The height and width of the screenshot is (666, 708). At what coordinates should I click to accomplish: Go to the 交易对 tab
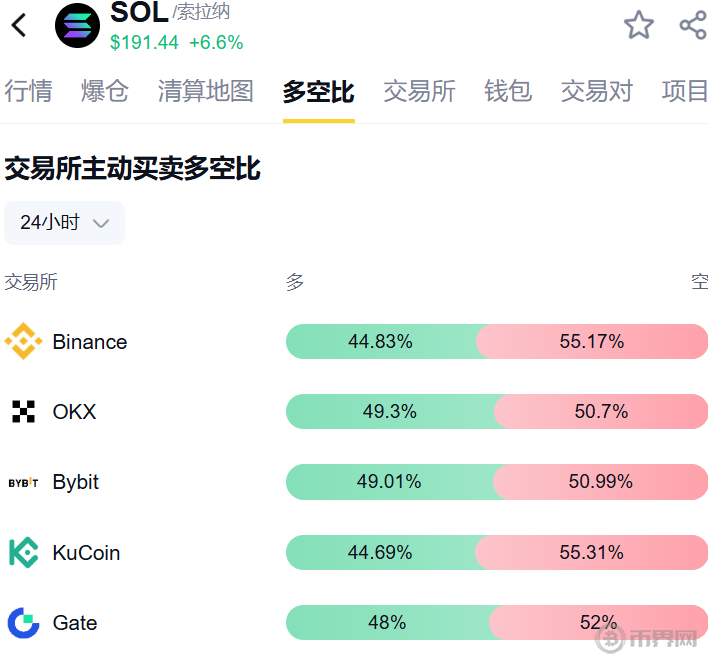coord(596,91)
